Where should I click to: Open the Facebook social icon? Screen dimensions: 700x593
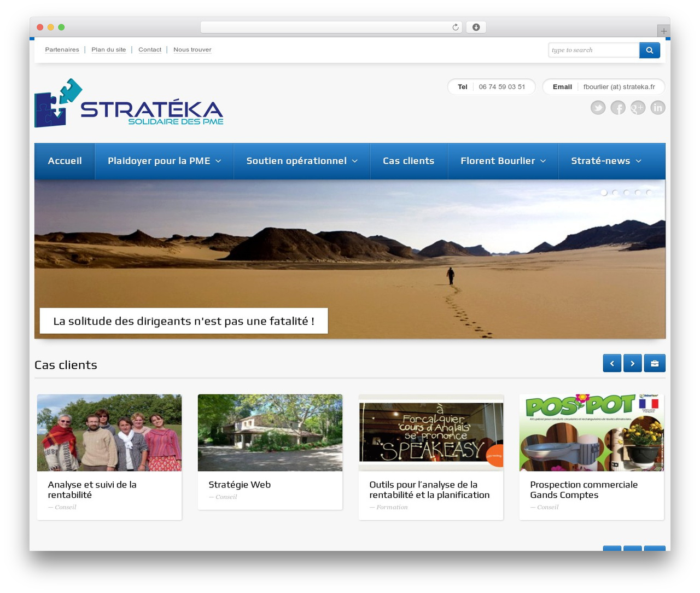click(x=618, y=108)
